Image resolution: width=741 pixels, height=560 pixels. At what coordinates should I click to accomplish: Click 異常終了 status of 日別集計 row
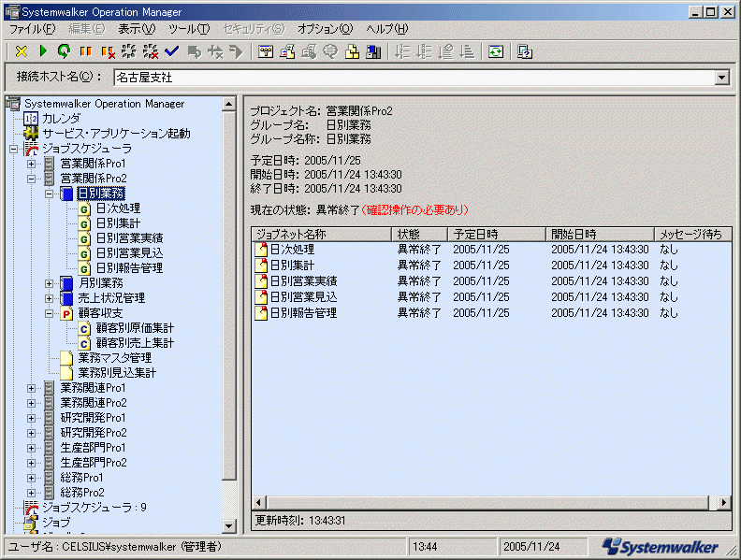(419, 266)
